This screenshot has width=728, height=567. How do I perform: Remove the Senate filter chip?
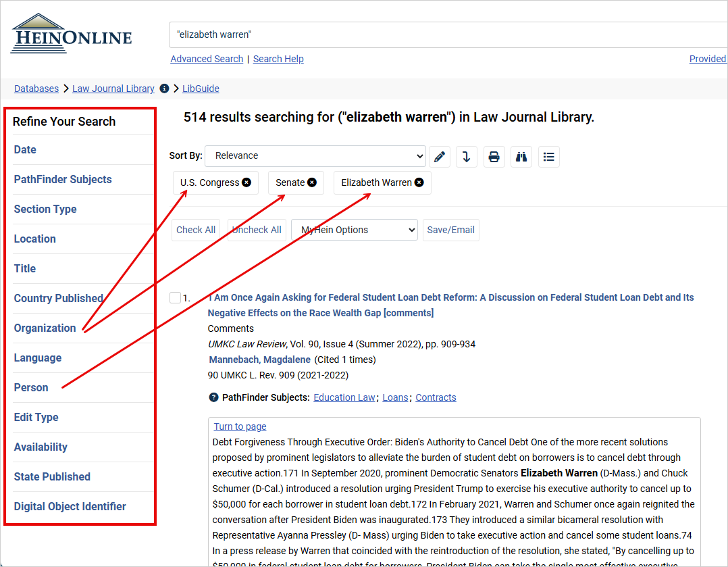click(312, 182)
